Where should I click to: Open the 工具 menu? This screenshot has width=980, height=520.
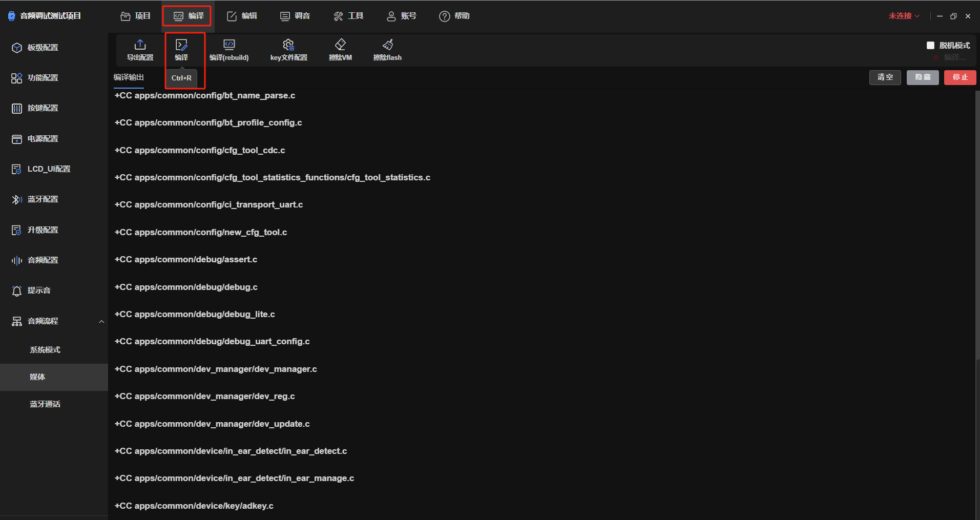[x=348, y=16]
